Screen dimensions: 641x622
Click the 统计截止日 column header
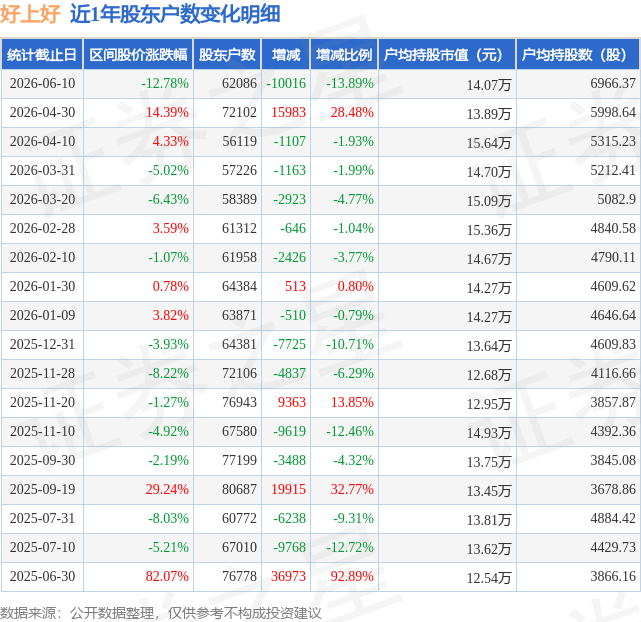coord(42,54)
